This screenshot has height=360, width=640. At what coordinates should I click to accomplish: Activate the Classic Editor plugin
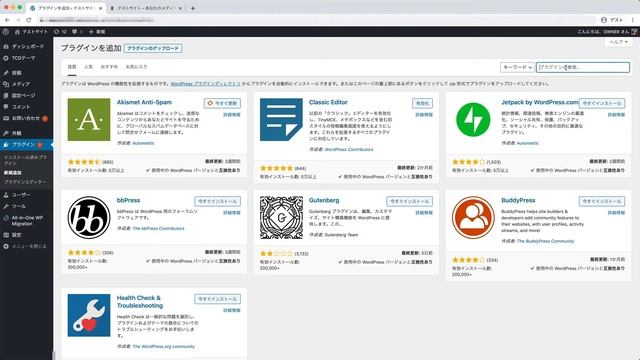click(422, 103)
